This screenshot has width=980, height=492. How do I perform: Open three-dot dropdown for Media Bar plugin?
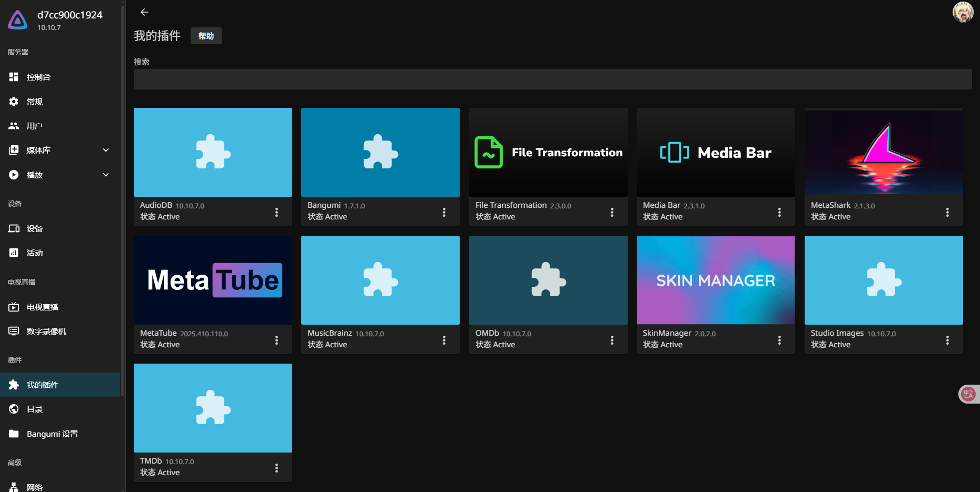click(779, 212)
